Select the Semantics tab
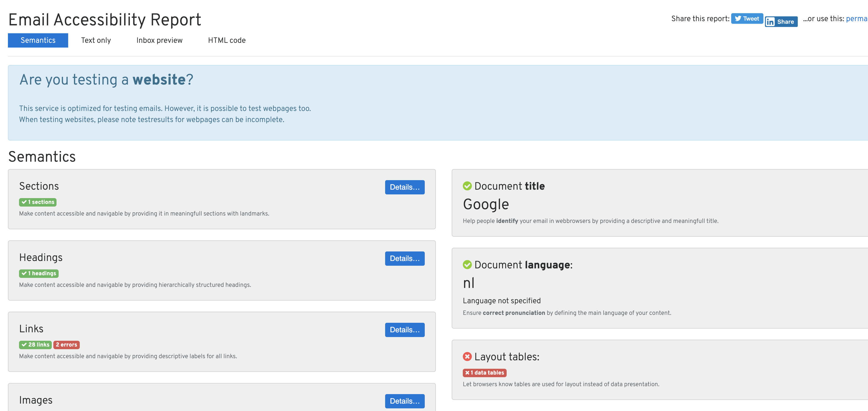Viewport: 868px width, 411px height. pyautogui.click(x=38, y=41)
